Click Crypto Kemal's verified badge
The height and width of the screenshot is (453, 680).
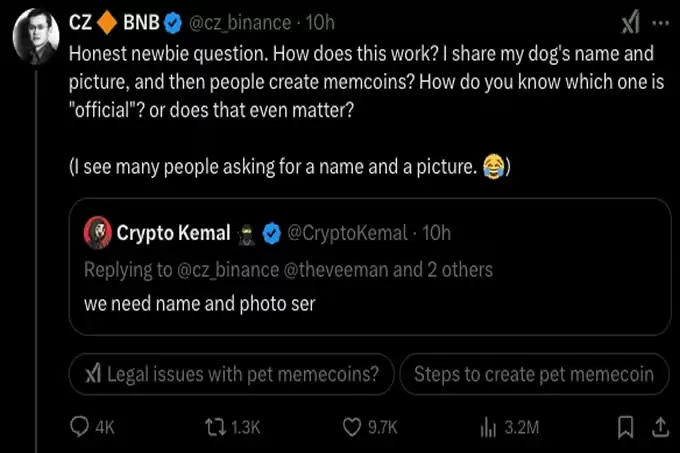pos(270,233)
